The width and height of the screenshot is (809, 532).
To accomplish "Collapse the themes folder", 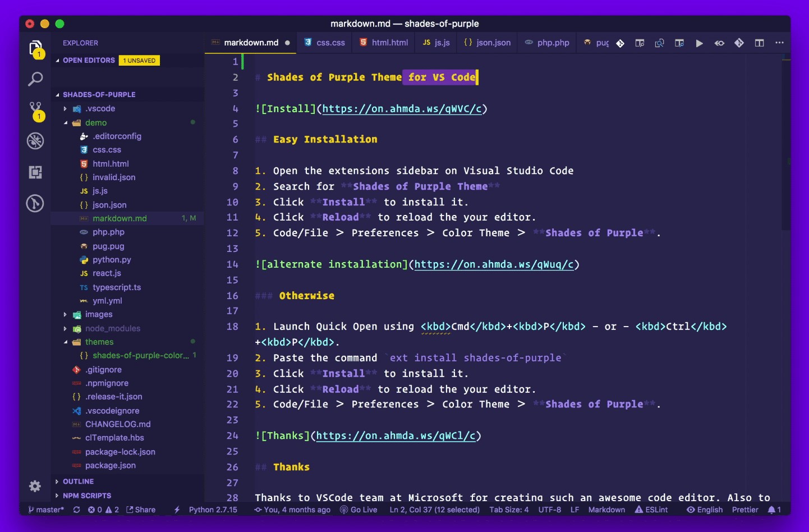I will pos(99,342).
